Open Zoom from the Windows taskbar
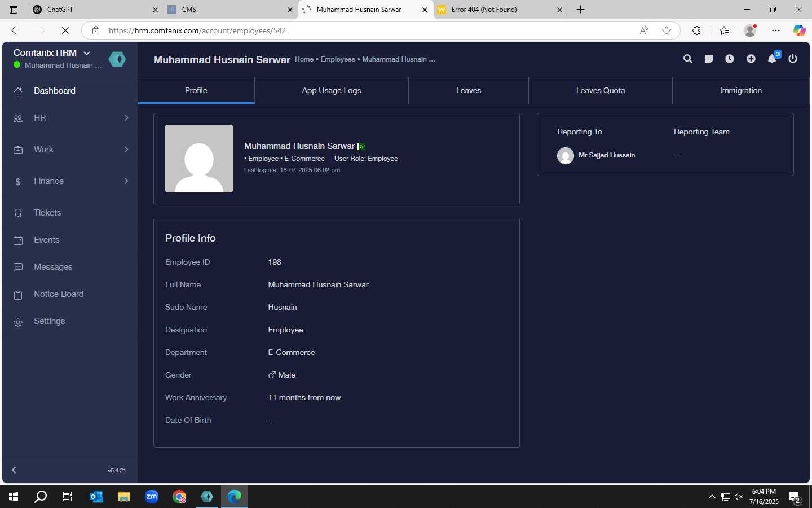812x508 pixels. tap(152, 497)
